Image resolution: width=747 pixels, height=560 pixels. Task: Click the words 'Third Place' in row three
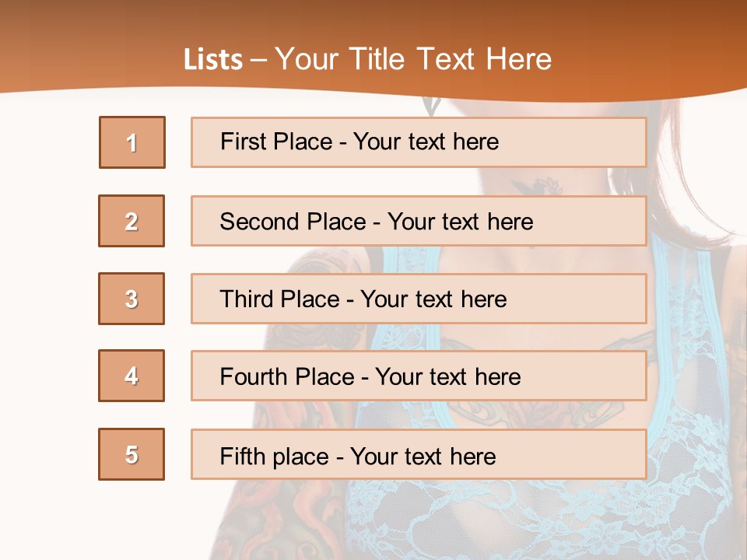pos(279,299)
